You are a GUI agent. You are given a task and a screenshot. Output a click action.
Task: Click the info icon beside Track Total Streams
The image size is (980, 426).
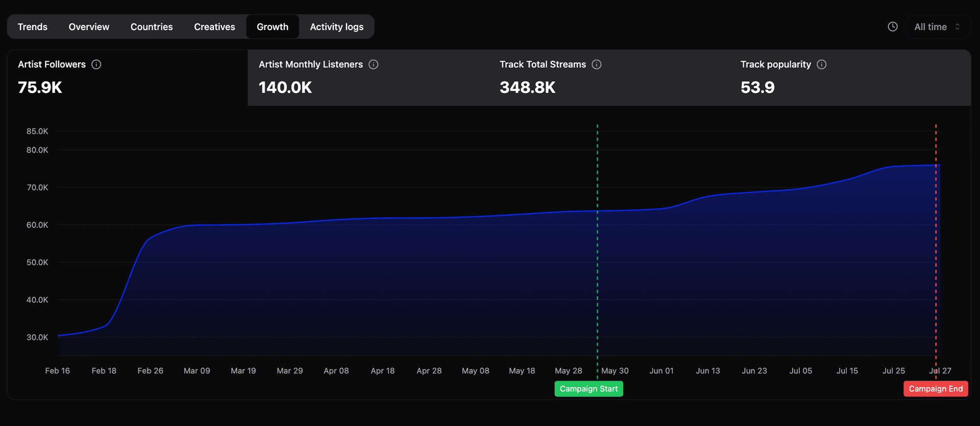[597, 64]
